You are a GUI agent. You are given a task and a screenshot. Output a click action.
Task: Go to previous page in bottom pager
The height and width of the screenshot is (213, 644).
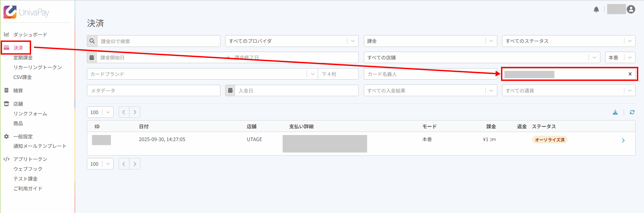point(124,164)
